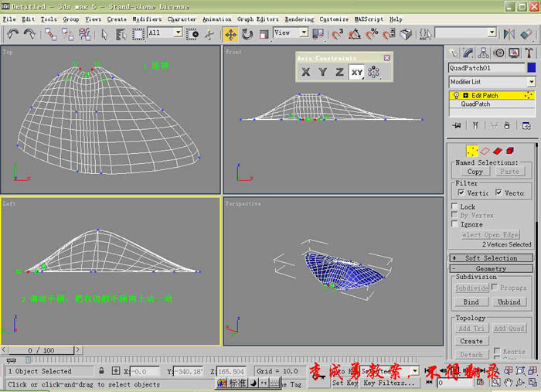Open the Motion command panel tab
Screen dimensions: 541x392
(498, 53)
